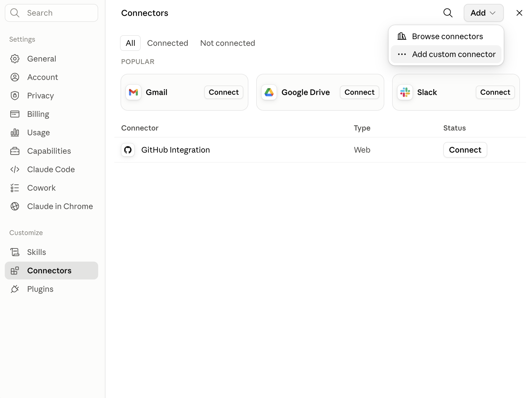The height and width of the screenshot is (398, 532).
Task: Click the GitHub Integration row name
Action: point(175,150)
